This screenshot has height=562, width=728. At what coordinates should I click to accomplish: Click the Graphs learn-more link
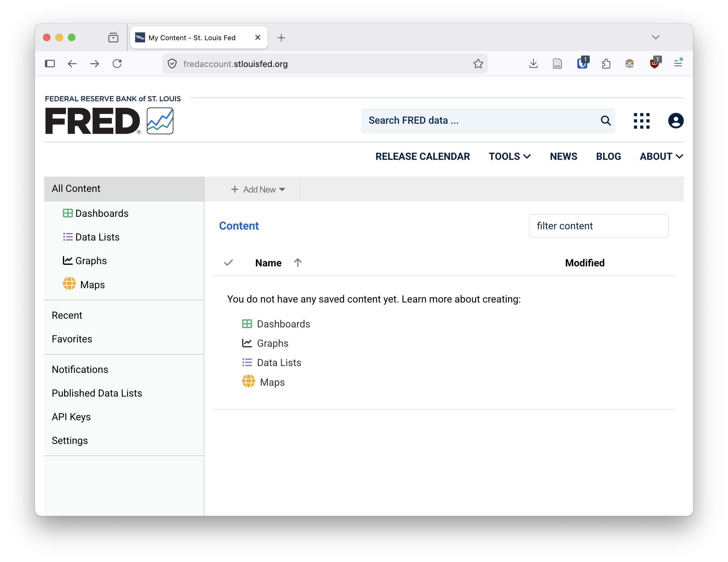(265, 344)
